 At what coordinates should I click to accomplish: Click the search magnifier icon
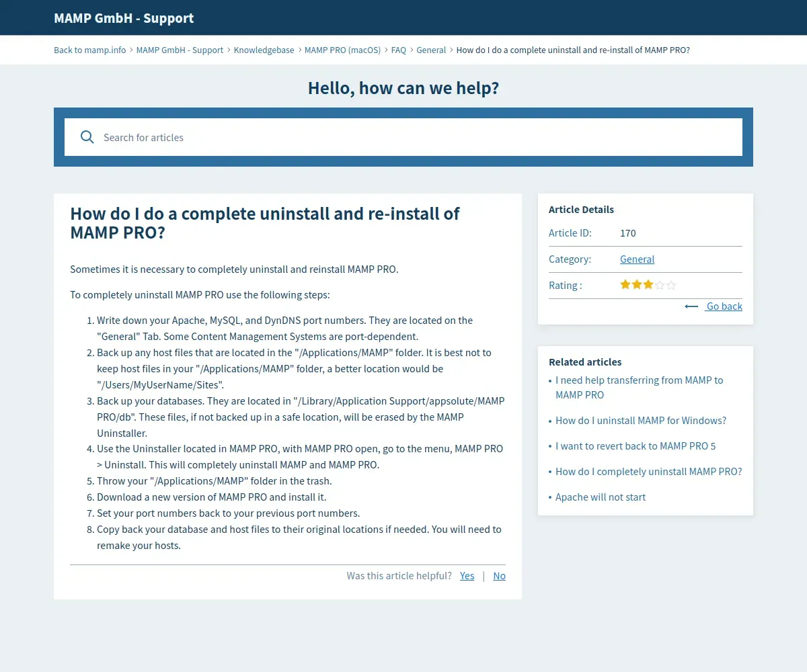point(87,137)
